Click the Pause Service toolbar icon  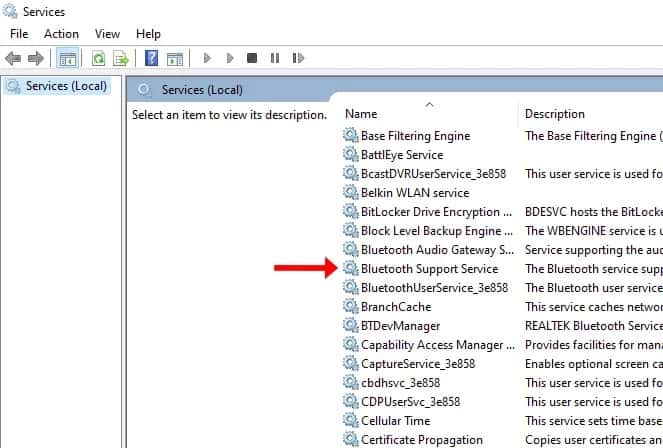pyautogui.click(x=275, y=58)
